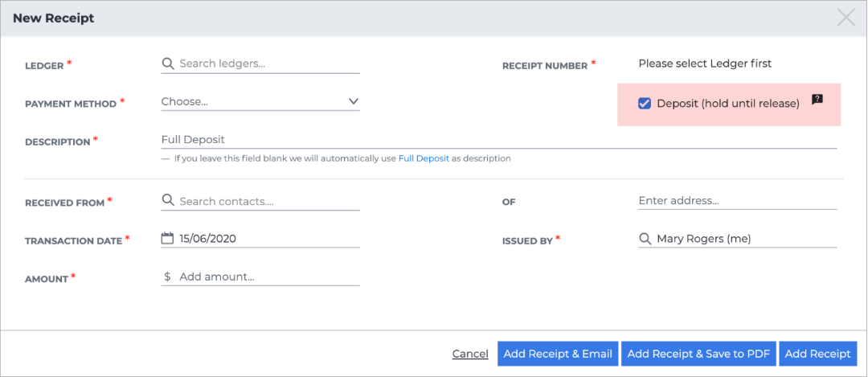Image resolution: width=868 pixels, height=377 pixels.
Task: Close the New Receipt dialog with X
Action: [x=845, y=18]
